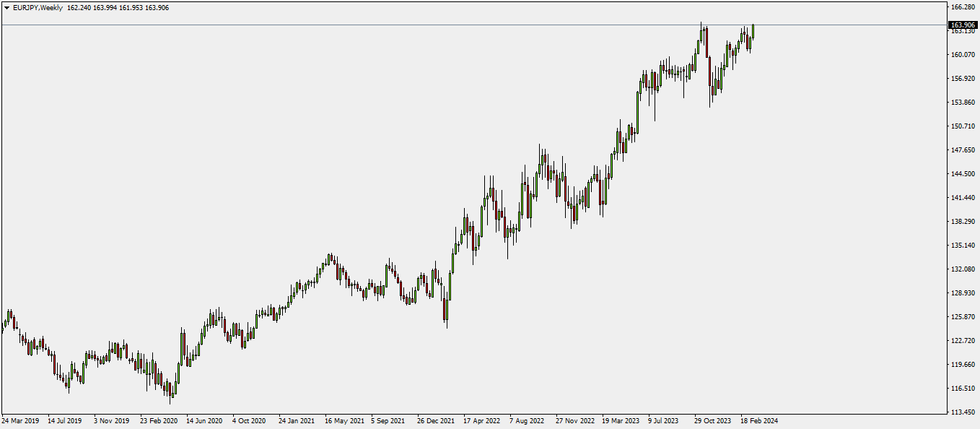Click the 26 Dec 2021 date label
Image resolution: width=980 pixels, height=429 pixels.
coord(436,420)
